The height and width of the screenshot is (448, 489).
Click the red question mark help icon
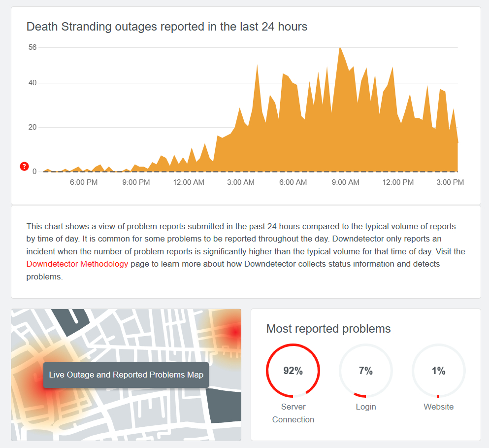24,167
